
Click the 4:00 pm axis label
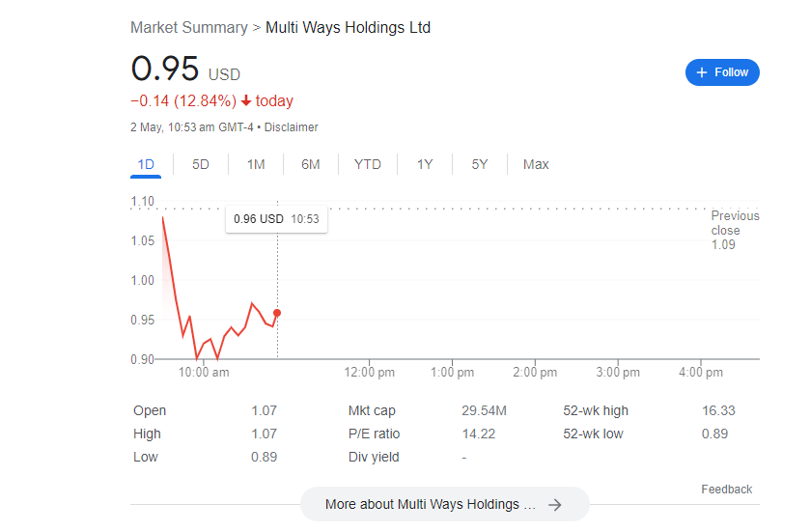(701, 373)
